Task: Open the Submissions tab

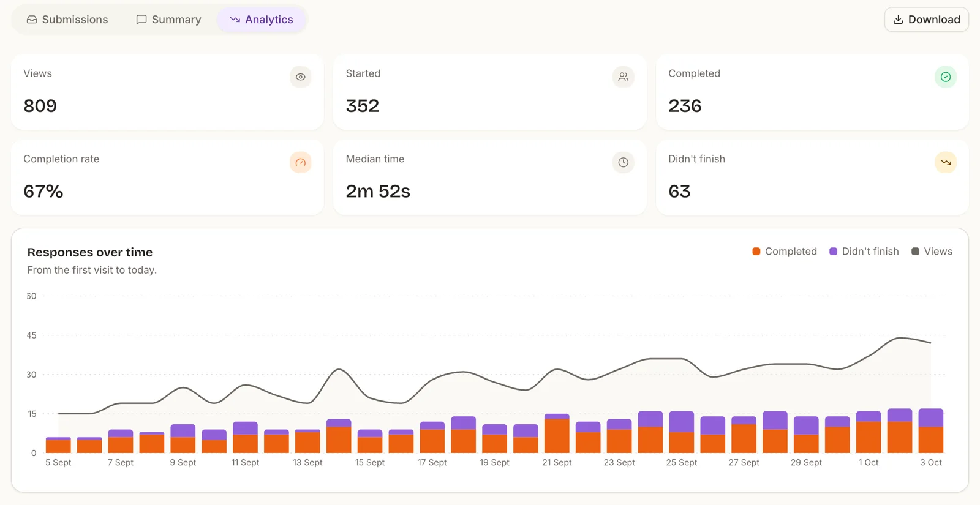Action: coord(67,20)
